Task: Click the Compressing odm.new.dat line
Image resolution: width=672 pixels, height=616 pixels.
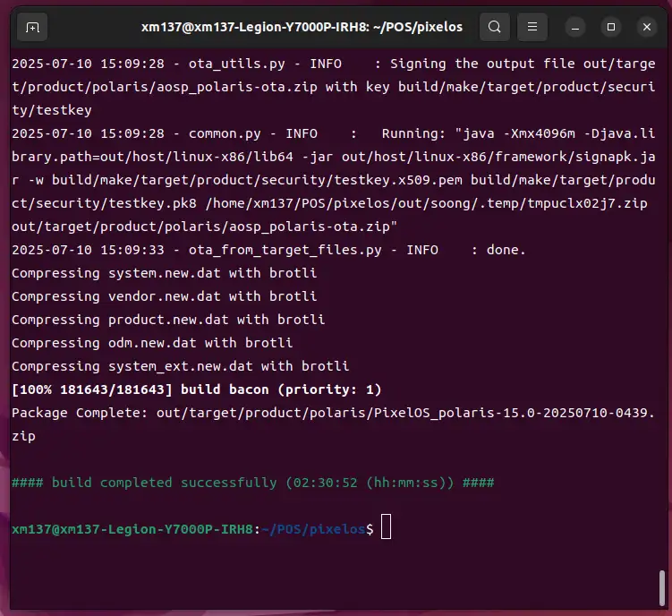Action: (x=152, y=343)
